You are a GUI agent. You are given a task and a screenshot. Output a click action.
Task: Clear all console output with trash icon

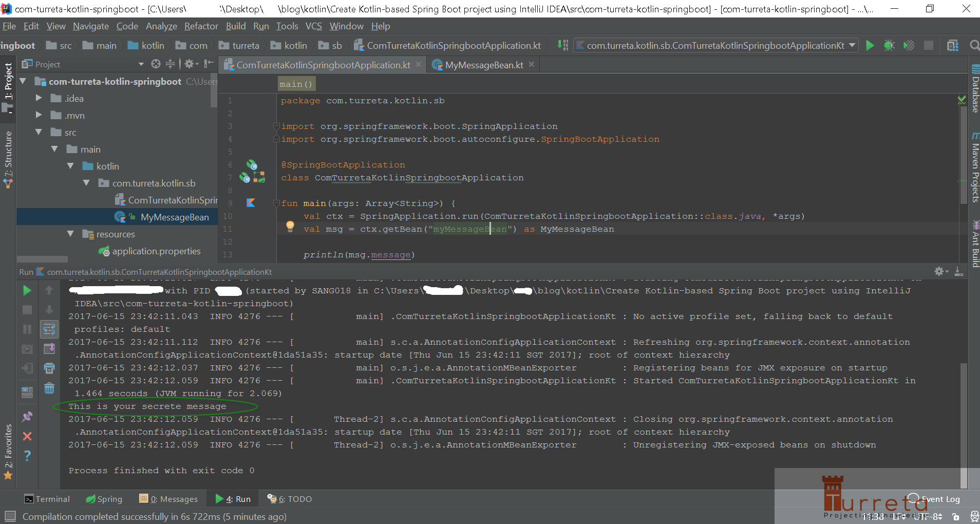tap(49, 388)
